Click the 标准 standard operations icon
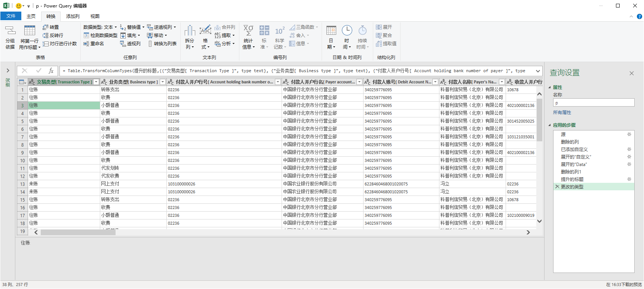 [264, 31]
